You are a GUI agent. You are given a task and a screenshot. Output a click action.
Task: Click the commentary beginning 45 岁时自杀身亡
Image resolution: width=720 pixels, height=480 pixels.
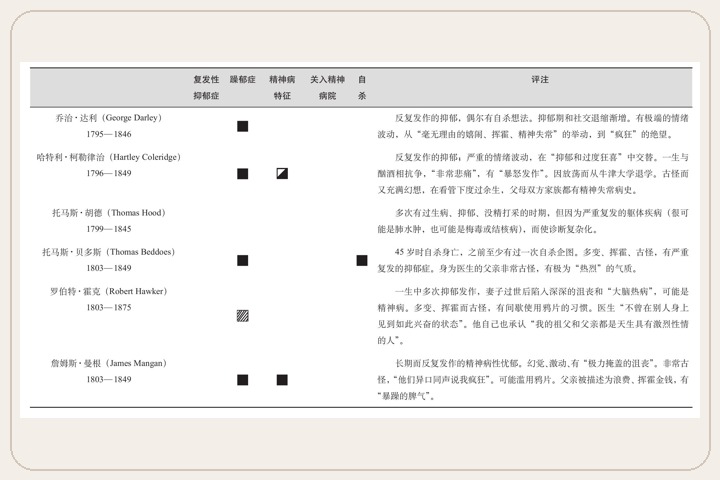533,260
